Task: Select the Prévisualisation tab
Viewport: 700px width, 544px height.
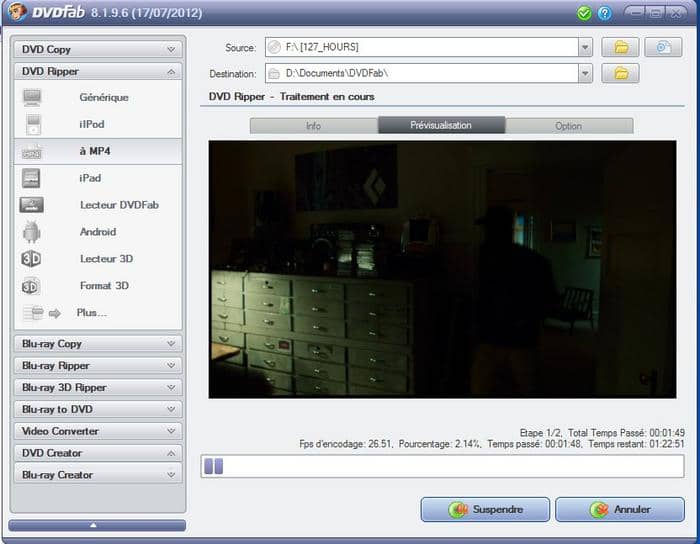Action: 442,125
